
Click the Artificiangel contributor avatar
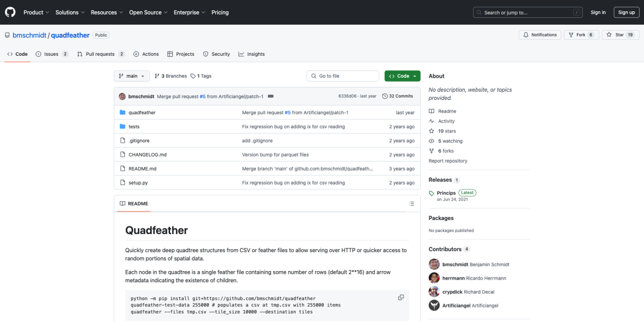434,305
